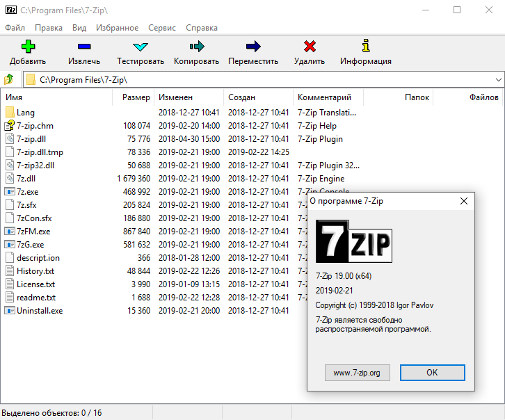Screen dimensions: 505x420
Task: Open the Вид menu
Action: (79, 28)
